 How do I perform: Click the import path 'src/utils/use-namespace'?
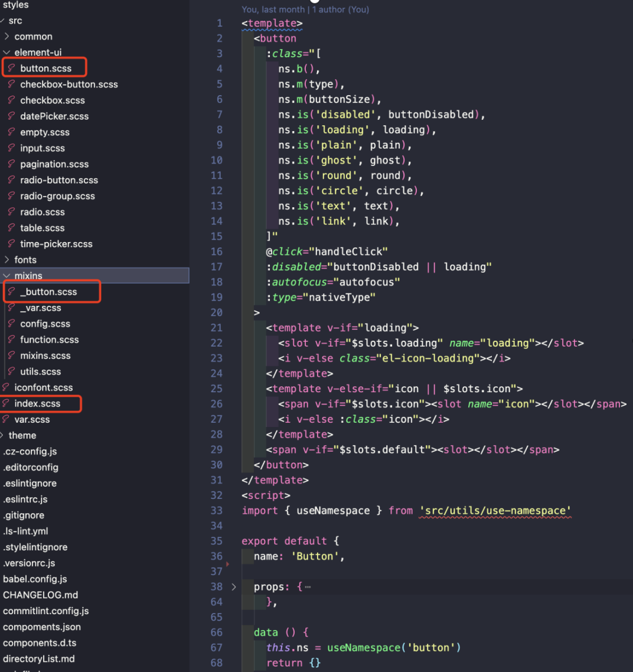[495, 510]
